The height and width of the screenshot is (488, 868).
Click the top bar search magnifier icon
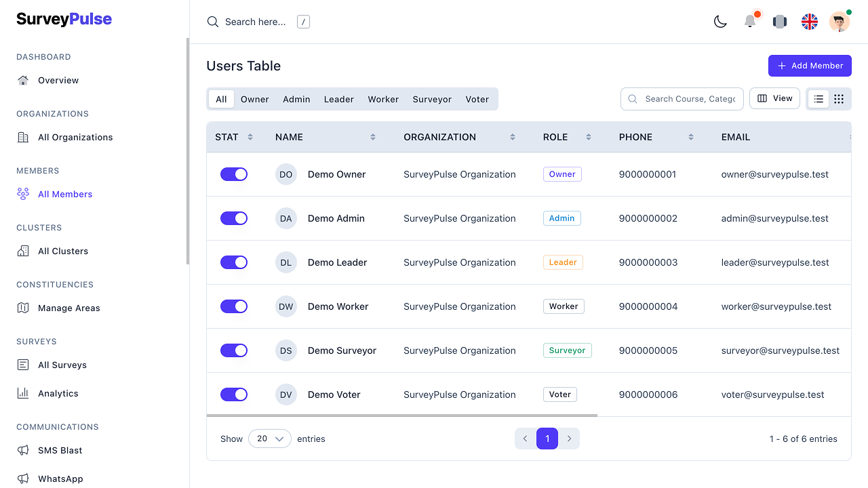(x=213, y=22)
